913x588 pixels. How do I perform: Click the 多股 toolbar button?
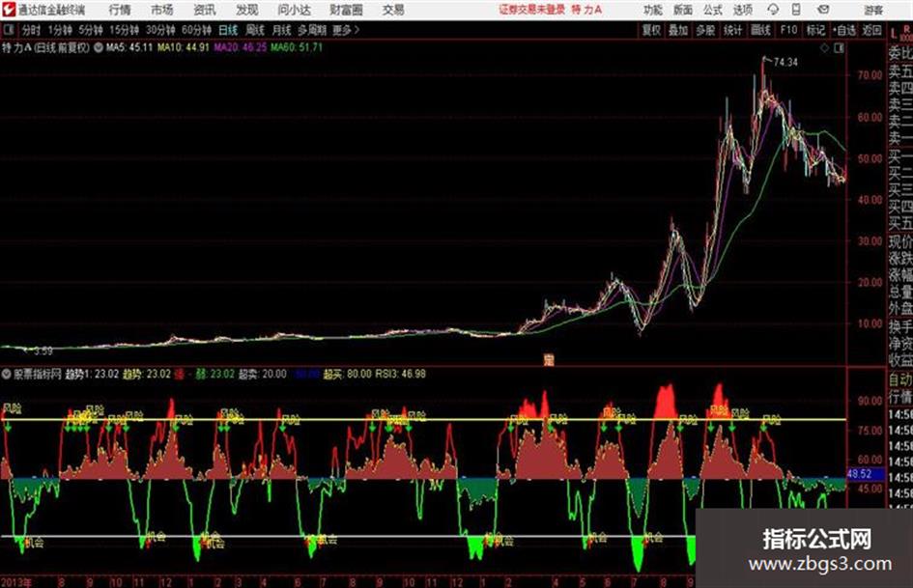click(x=705, y=30)
